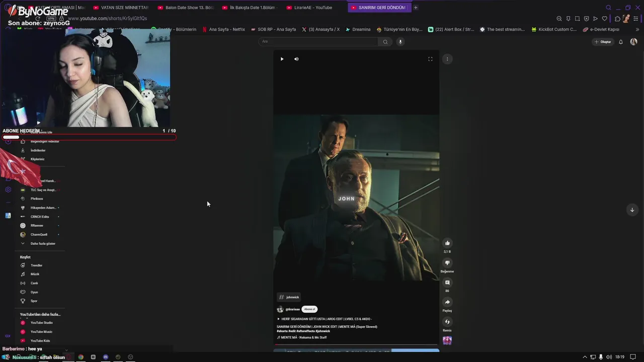Focus the YouTube search box
The width and height of the screenshot is (644, 362).
(319, 42)
